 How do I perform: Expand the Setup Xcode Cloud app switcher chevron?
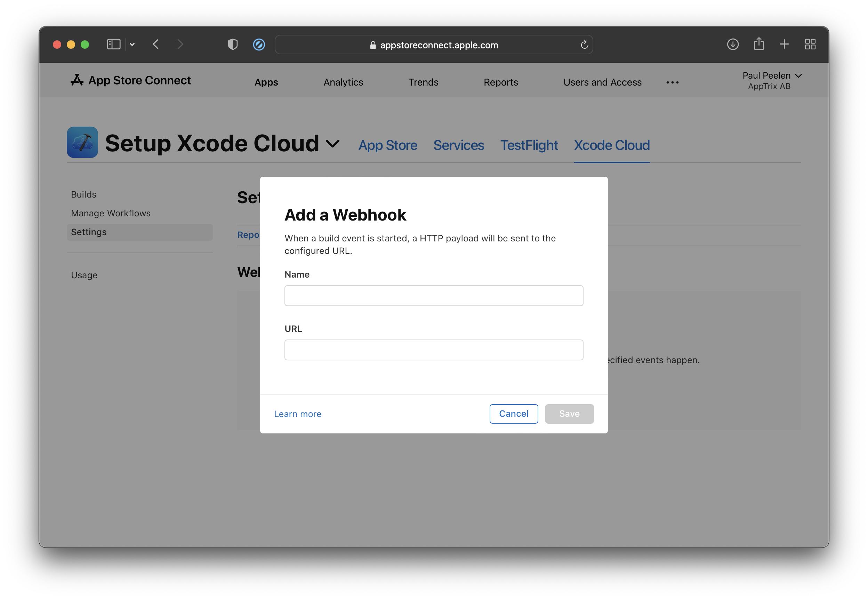[333, 143]
